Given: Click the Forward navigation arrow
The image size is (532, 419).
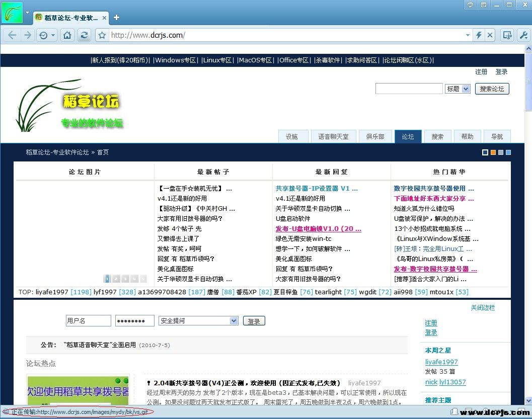Looking at the screenshot, I should (x=28, y=35).
